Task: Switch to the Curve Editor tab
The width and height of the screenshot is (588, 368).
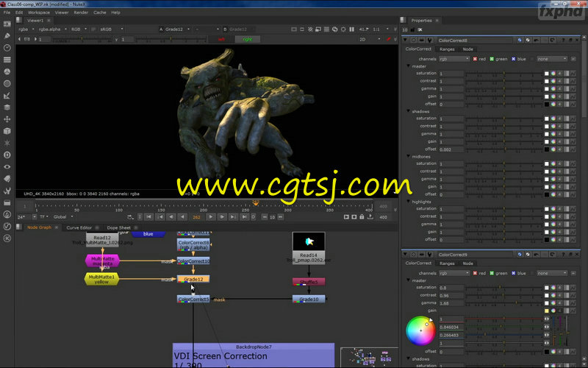Action: (x=79, y=227)
